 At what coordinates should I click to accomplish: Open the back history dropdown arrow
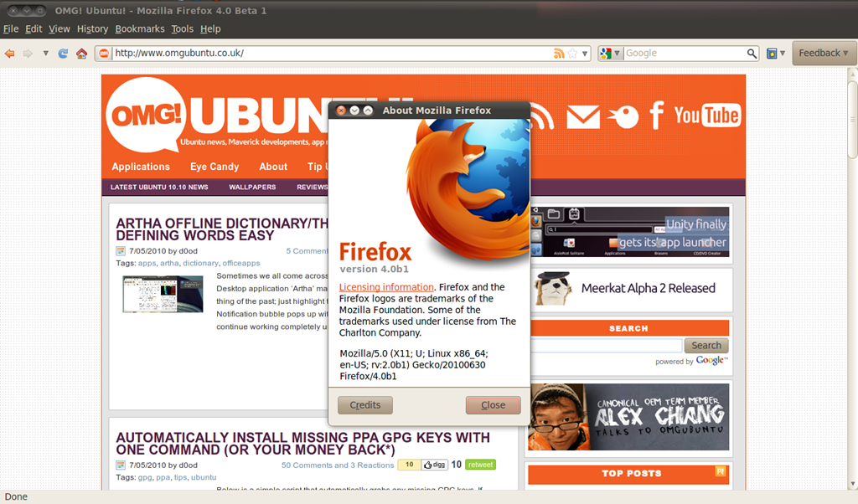[x=45, y=53]
